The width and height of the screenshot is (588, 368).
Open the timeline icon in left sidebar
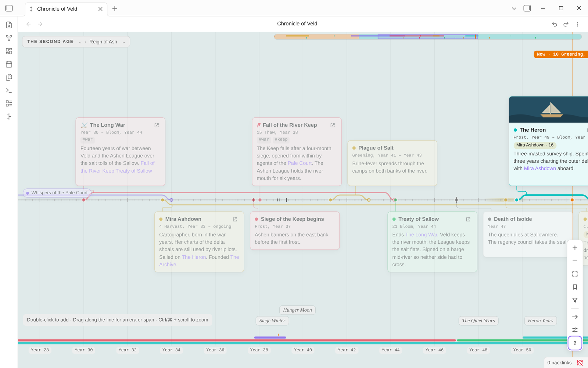pyautogui.click(x=9, y=117)
